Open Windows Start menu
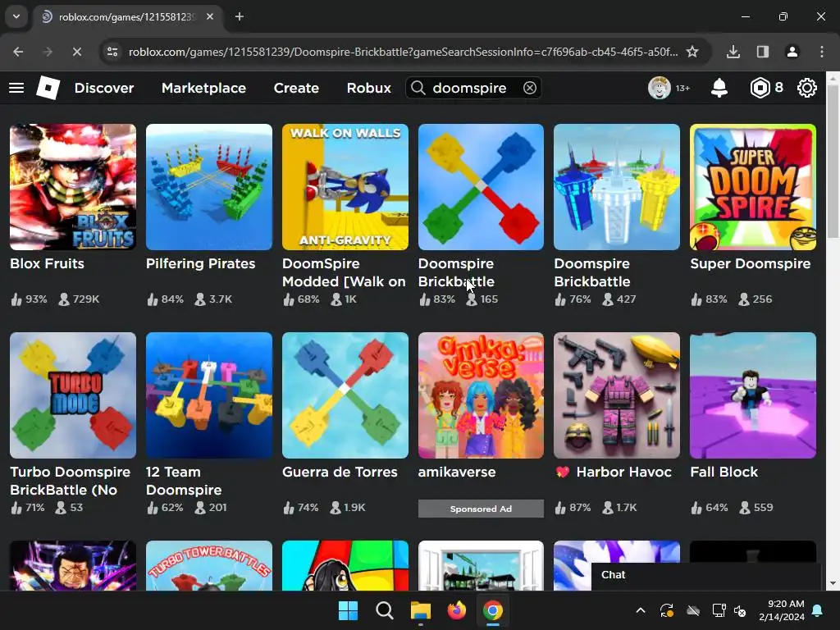 348,610
